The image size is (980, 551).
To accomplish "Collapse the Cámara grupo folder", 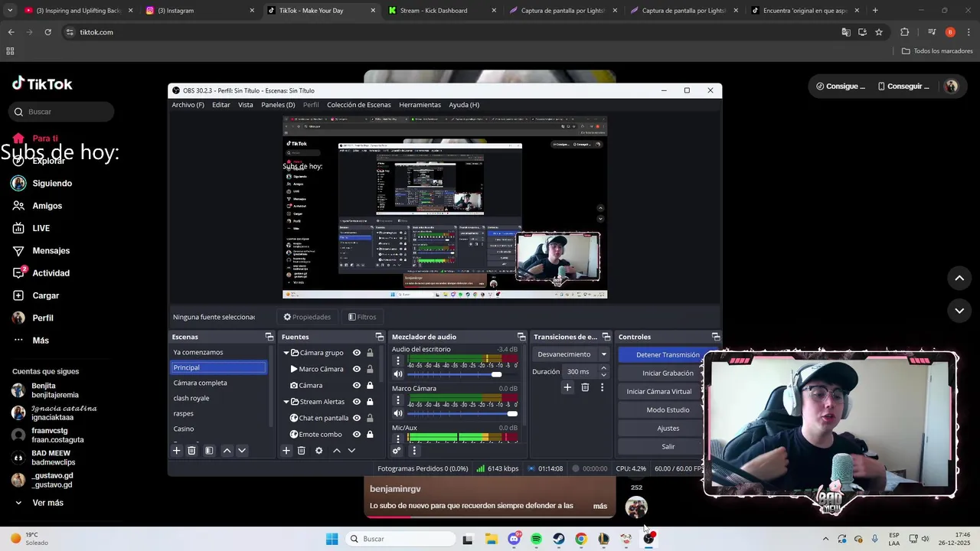I will tap(286, 353).
